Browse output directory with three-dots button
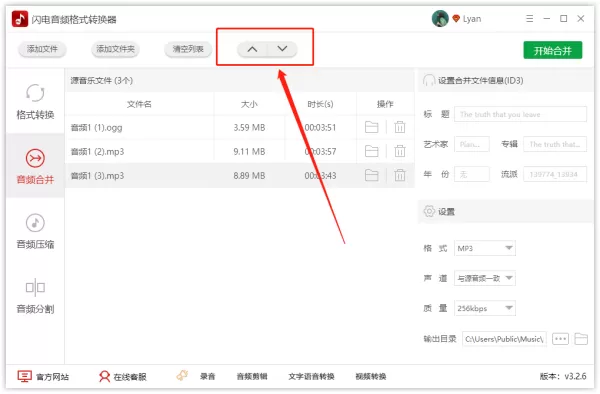Viewport: 600px width, 394px height. [x=560, y=339]
